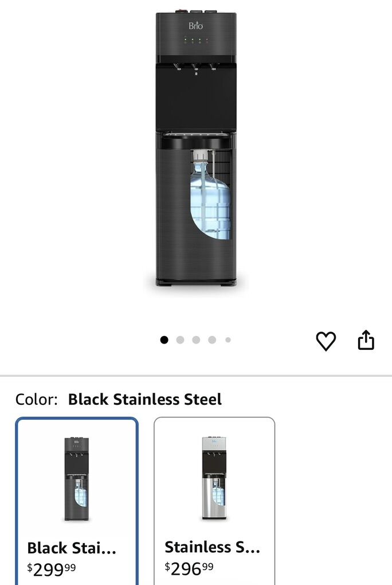Tap the Brio logo on the dispenser
The image size is (392, 585).
(x=196, y=26)
